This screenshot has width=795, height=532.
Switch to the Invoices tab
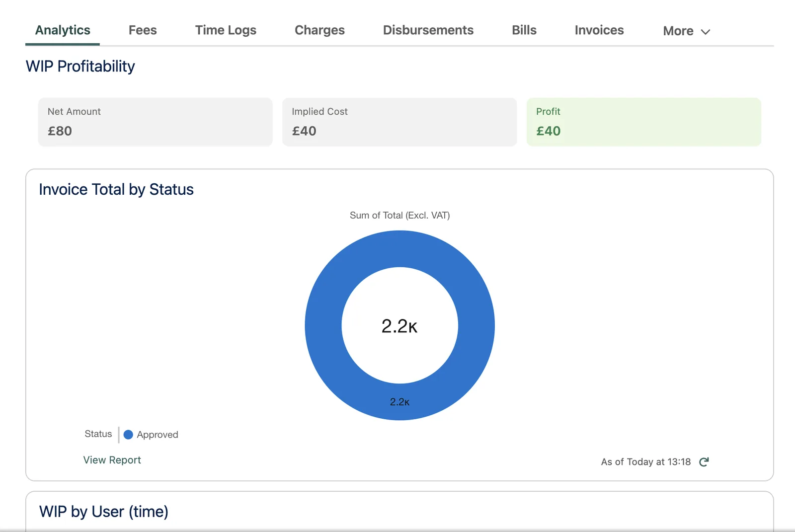point(599,30)
